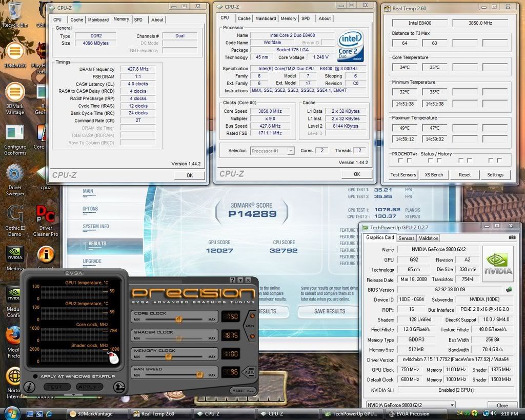Switch to 3DMarkVantage in the taskbar
Image resolution: width=525 pixels, height=420 pixels.
click(97, 414)
